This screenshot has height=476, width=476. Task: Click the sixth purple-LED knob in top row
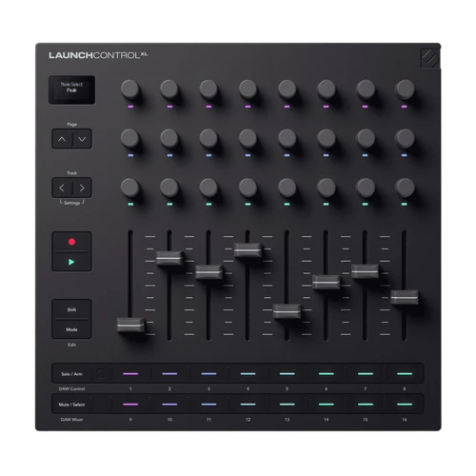327,89
